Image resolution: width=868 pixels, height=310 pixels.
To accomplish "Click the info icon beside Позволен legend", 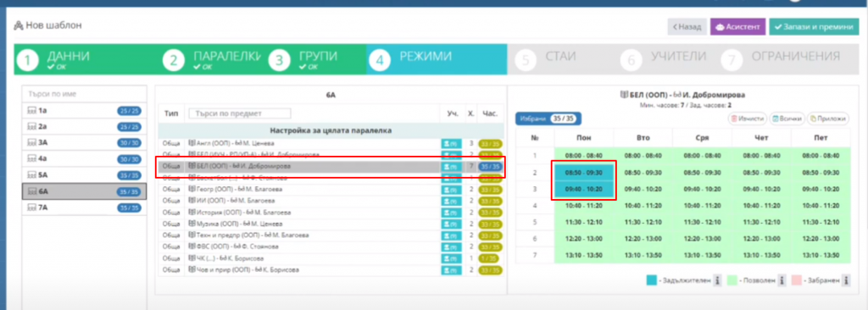I will click(782, 281).
